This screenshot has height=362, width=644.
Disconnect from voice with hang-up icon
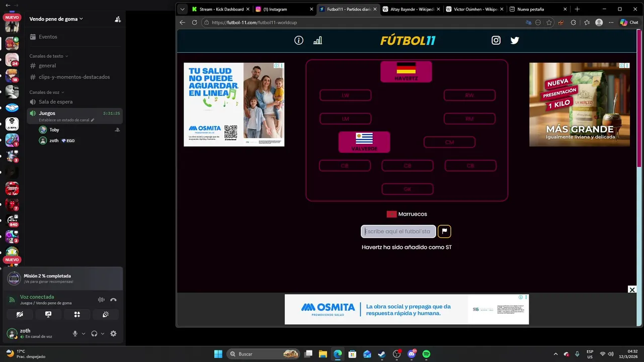[113, 300]
